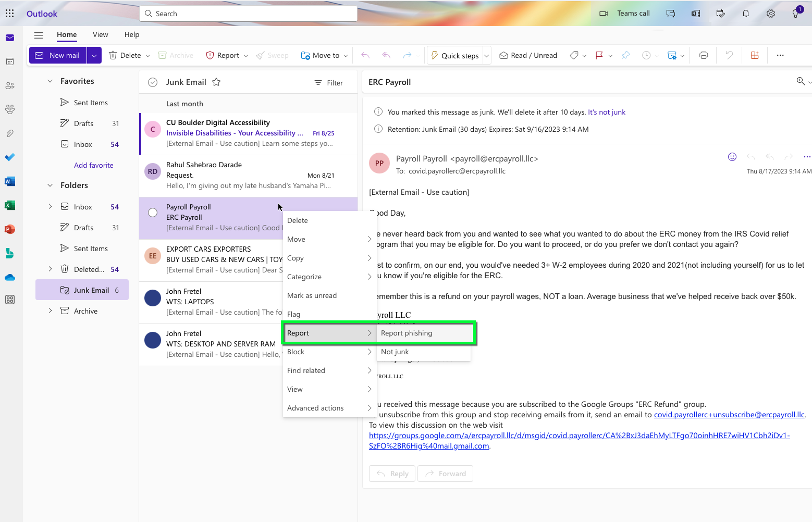This screenshot has width=812, height=522.
Task: Open Advanced actions in context menu
Action: coord(329,408)
